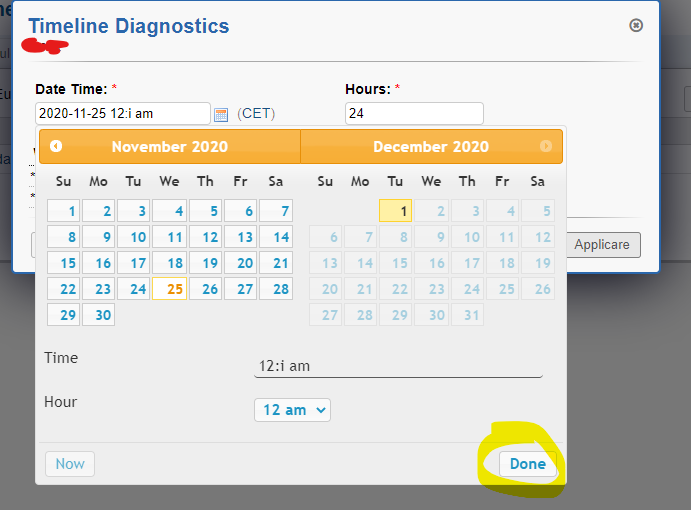
Task: Click the calendar icon beside Date Time
Action: [x=221, y=114]
